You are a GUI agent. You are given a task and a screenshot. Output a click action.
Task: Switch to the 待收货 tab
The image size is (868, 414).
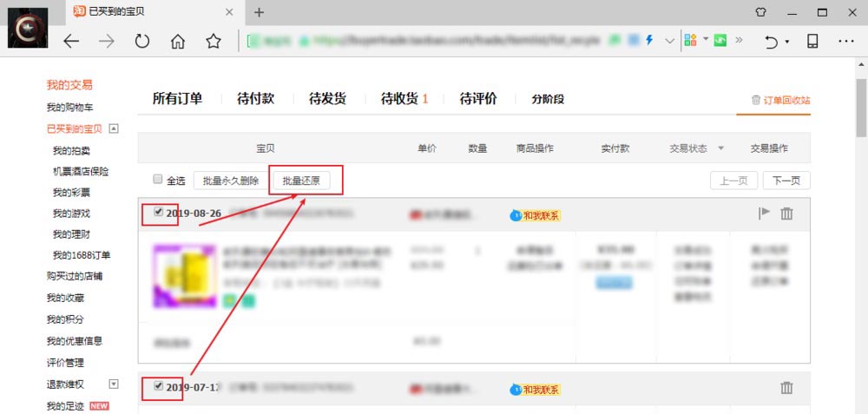[404, 99]
